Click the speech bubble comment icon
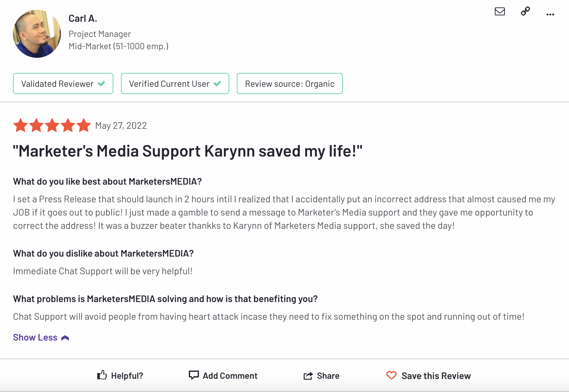 click(194, 375)
